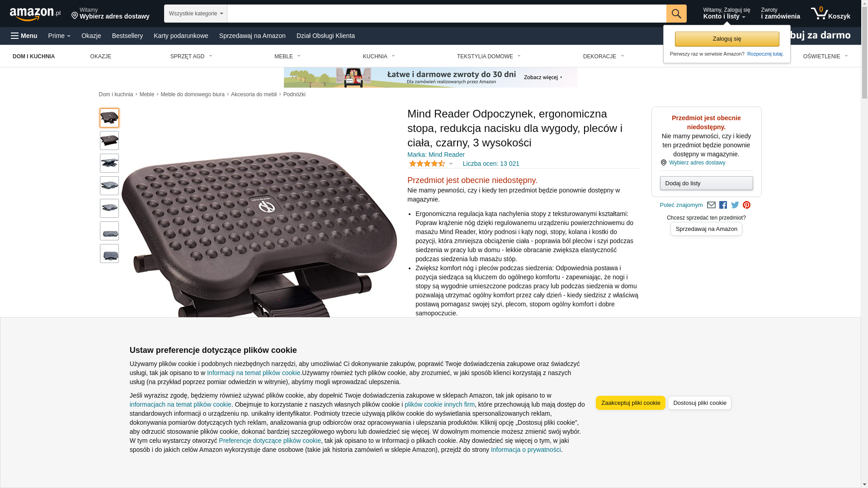Expand the Prime nav dropdown
868x488 pixels.
(59, 36)
